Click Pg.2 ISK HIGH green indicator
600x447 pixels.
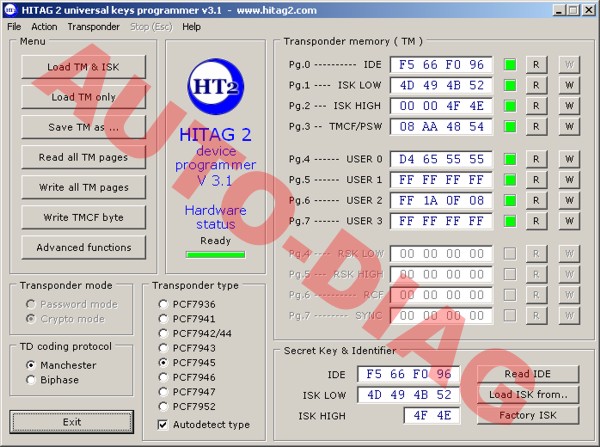[510, 106]
